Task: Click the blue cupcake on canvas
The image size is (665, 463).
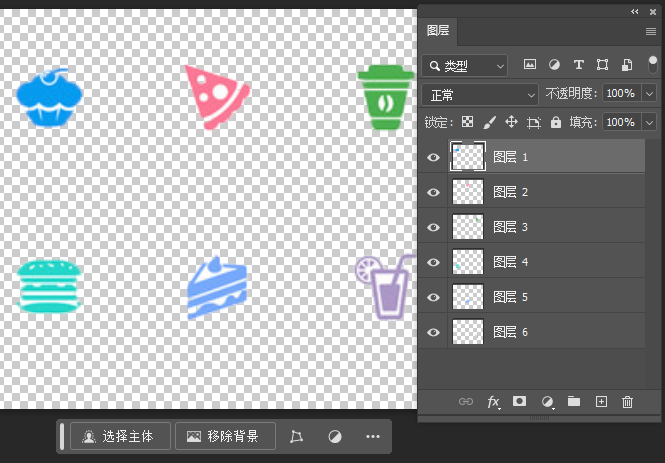Action: 49,98
